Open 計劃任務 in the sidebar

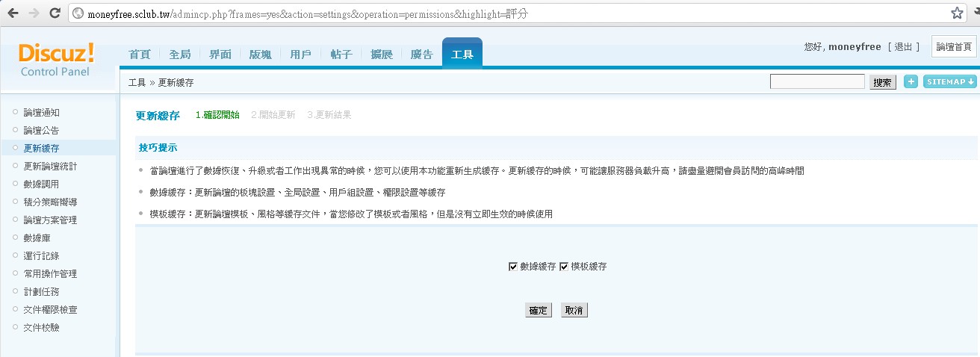click(x=42, y=292)
